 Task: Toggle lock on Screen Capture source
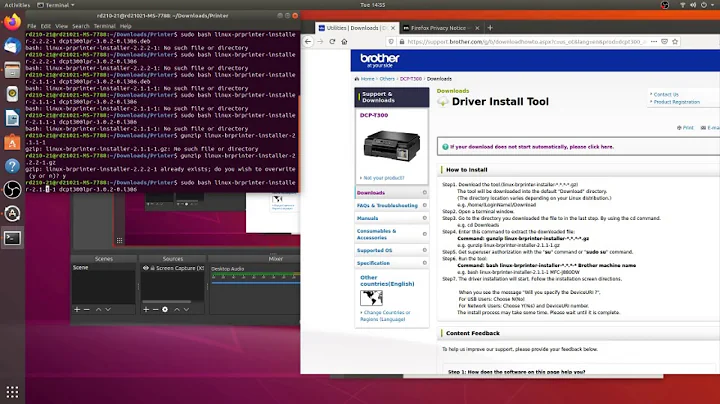152,268
